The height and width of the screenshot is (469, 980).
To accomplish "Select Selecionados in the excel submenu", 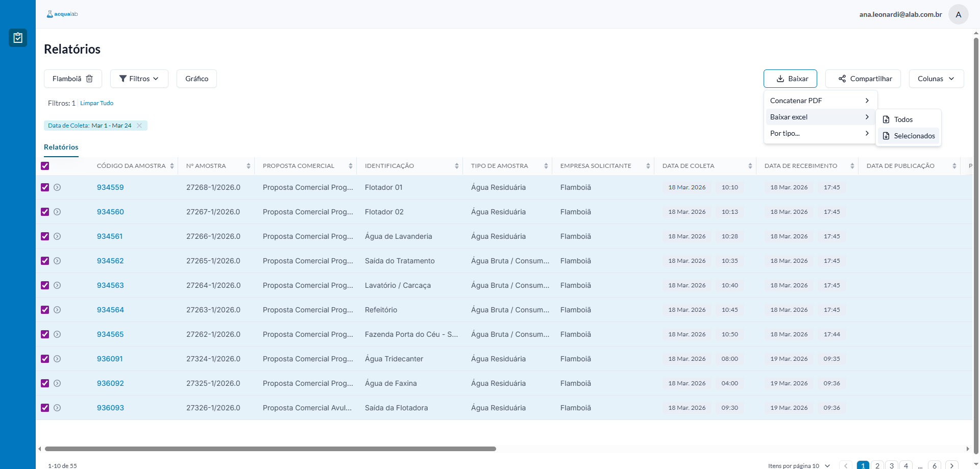I will (909, 136).
